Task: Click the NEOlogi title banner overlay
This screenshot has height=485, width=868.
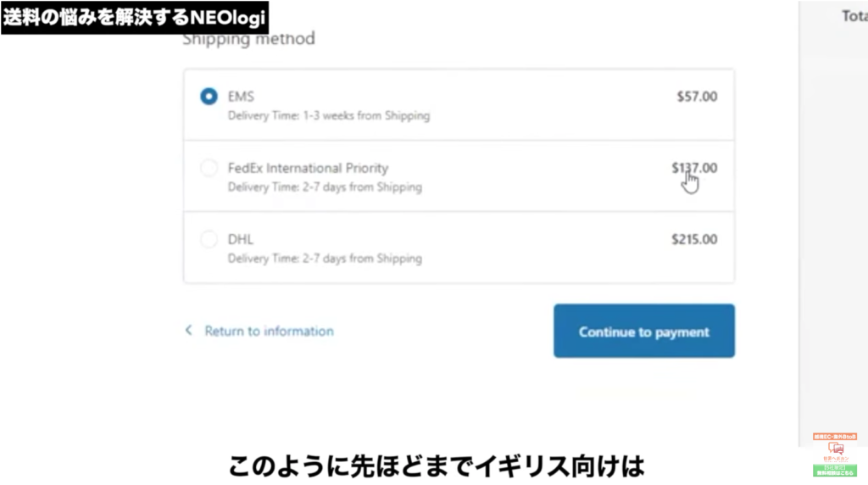Action: [135, 17]
